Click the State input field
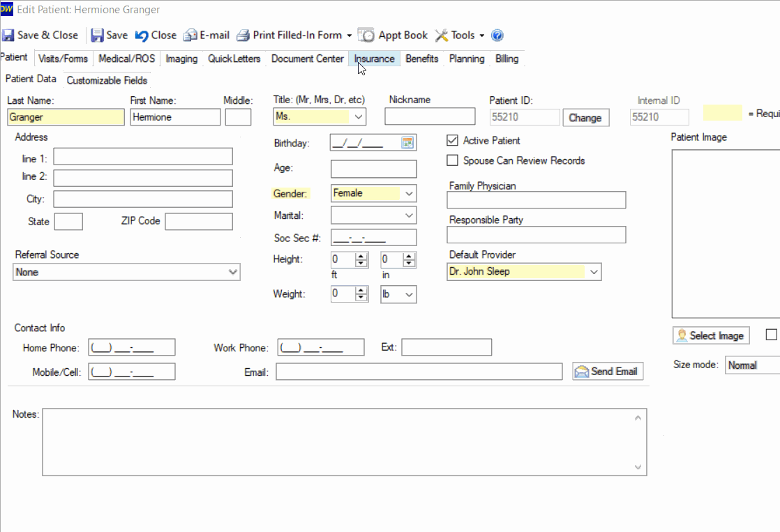780x532 pixels. (x=68, y=222)
